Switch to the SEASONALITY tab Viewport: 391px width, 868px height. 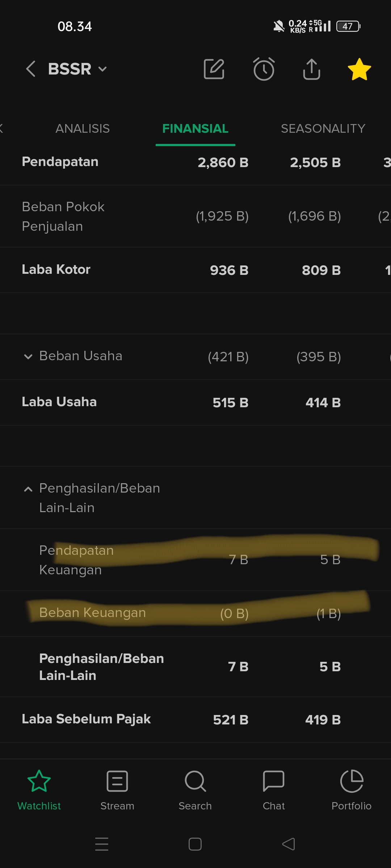pos(323,129)
